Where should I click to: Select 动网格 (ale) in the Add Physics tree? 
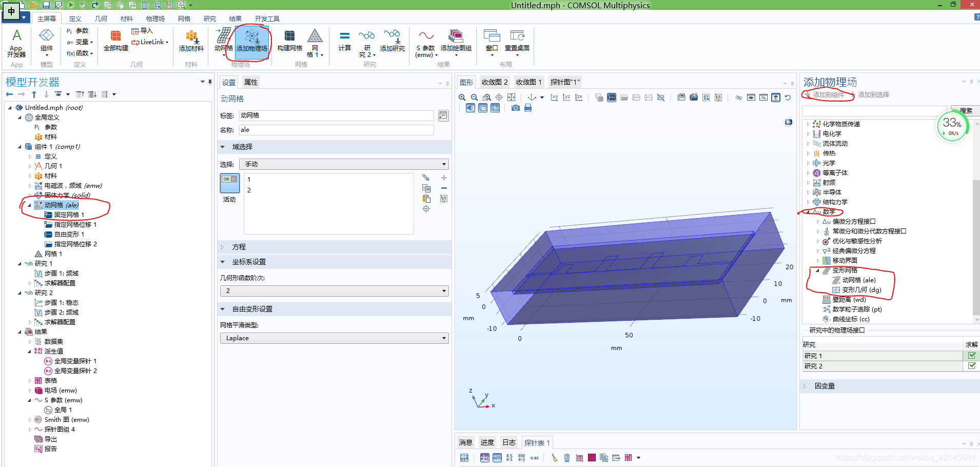coord(854,280)
